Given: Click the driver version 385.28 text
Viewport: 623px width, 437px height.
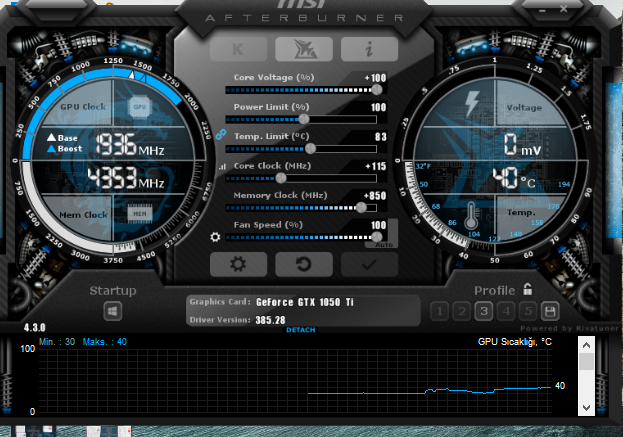Looking at the screenshot, I should point(270,320).
